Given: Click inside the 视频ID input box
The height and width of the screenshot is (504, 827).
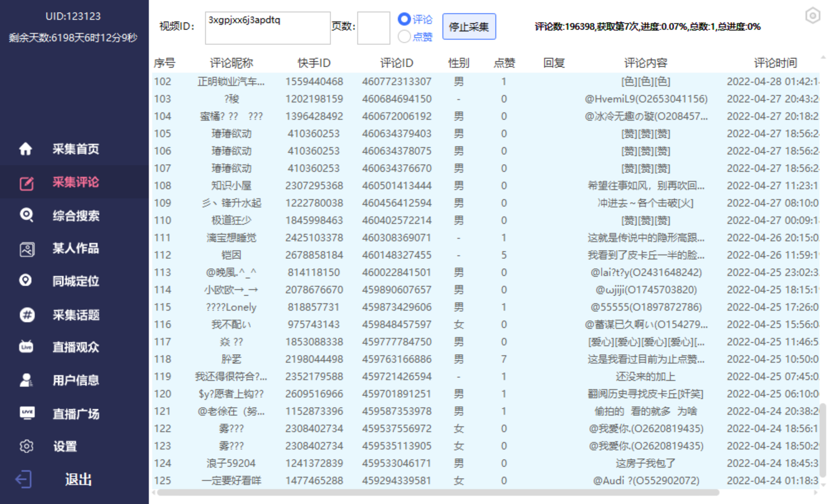Looking at the screenshot, I should point(267,28).
